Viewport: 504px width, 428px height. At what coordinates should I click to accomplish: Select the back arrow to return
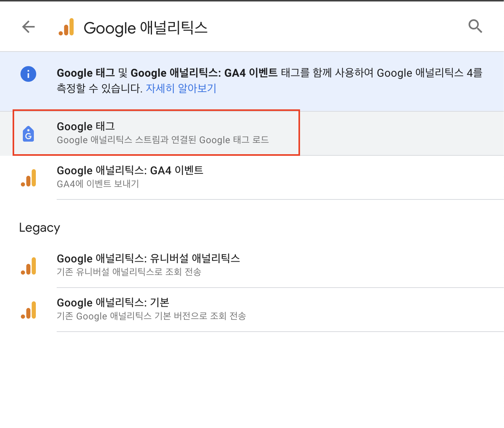coord(28,27)
